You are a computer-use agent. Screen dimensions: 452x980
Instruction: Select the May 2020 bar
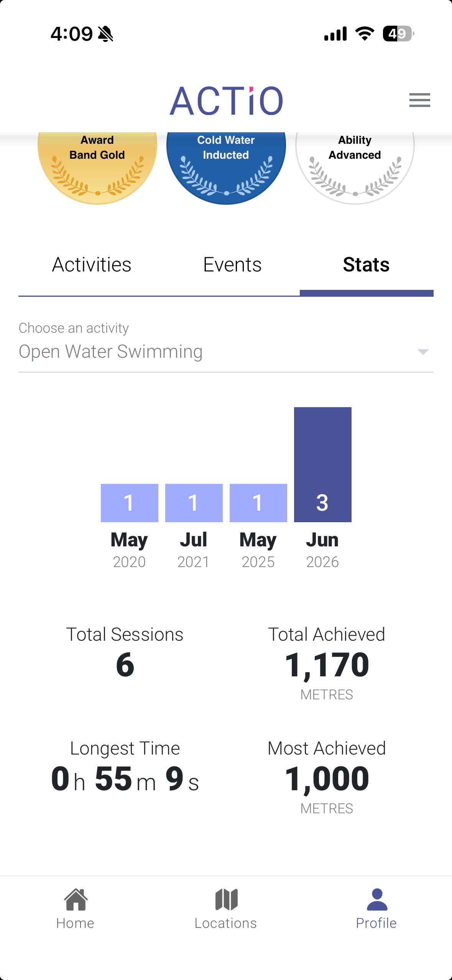point(130,503)
